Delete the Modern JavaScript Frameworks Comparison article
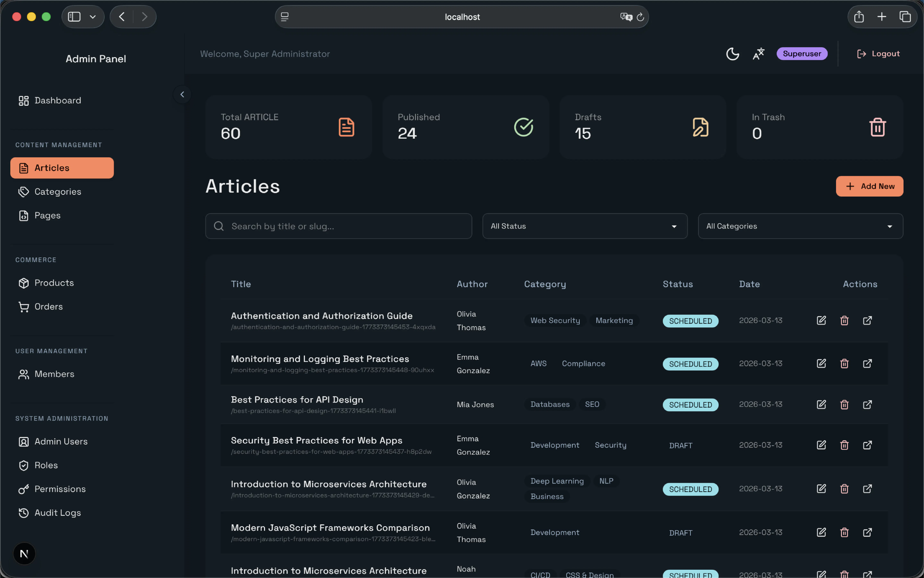 coord(844,533)
